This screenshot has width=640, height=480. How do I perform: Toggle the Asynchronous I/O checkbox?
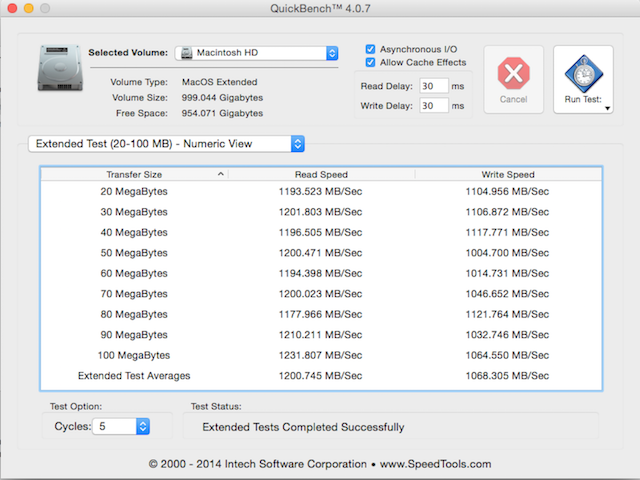(x=370, y=49)
